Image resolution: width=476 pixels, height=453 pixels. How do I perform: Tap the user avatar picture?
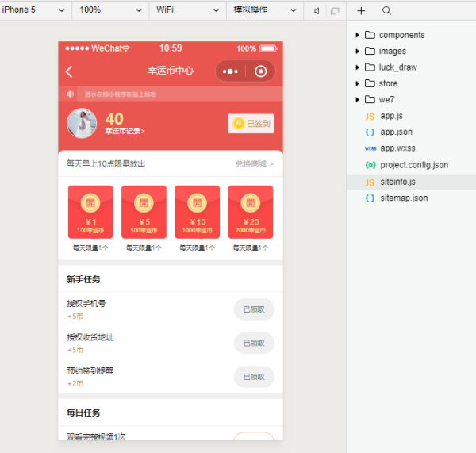point(82,124)
